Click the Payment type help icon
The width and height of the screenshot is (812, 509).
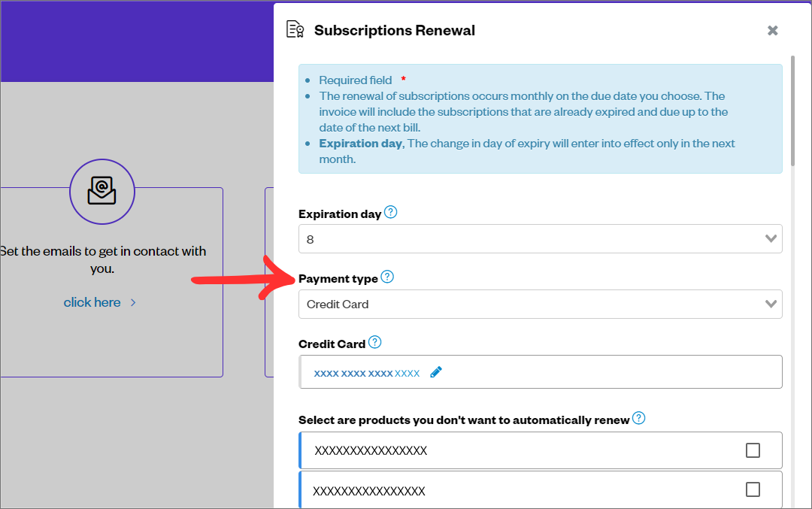tap(387, 277)
